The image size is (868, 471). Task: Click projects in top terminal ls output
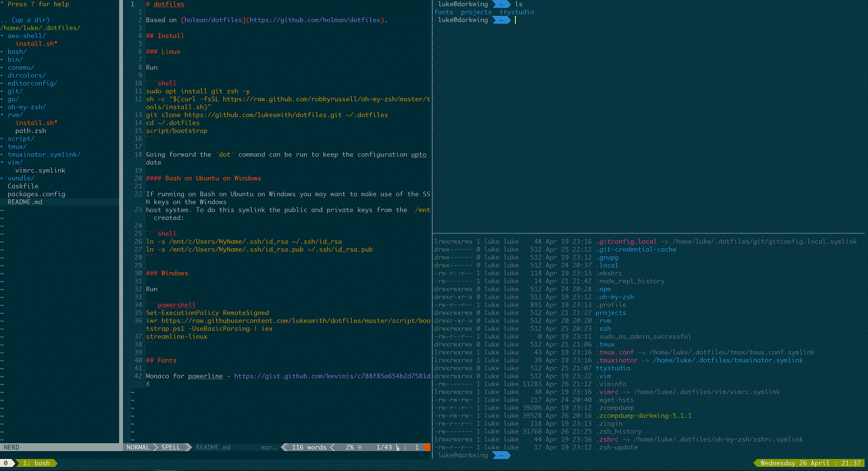pyautogui.click(x=476, y=12)
